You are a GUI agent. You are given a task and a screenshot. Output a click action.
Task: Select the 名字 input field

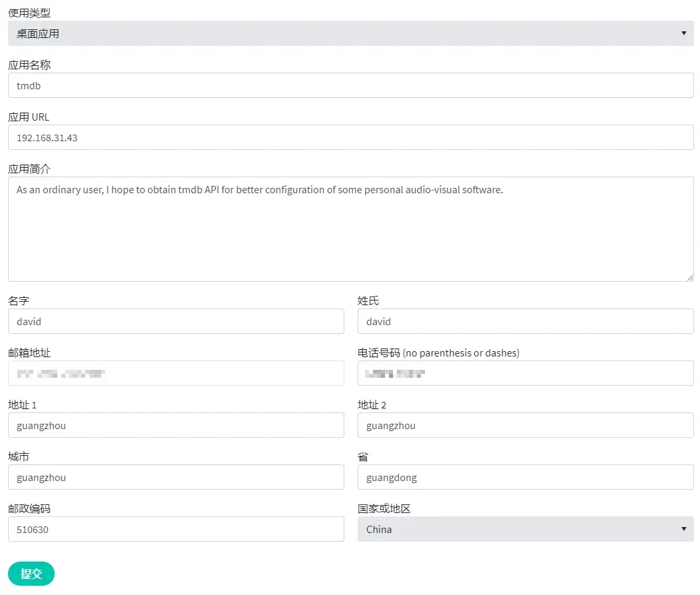pos(176,321)
